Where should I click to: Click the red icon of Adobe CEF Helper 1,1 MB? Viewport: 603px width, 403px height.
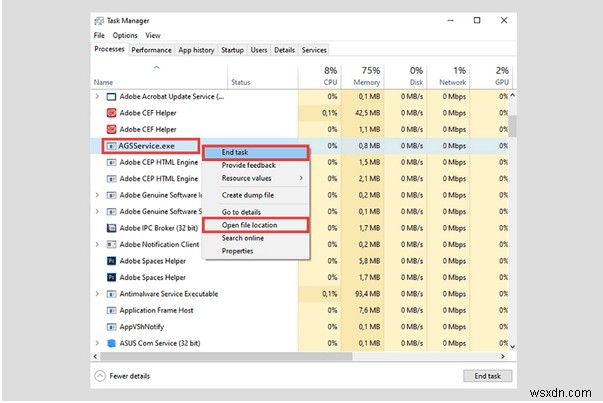click(111, 130)
